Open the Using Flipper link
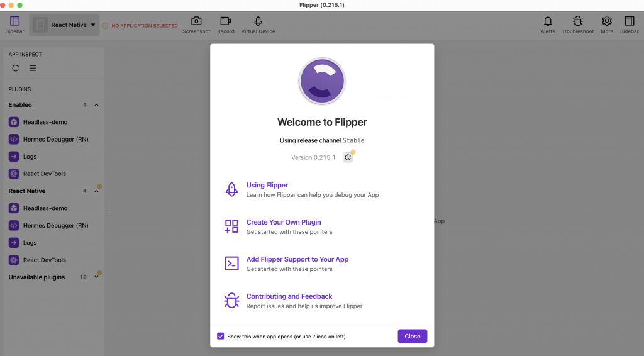The image size is (644, 356). (x=267, y=185)
